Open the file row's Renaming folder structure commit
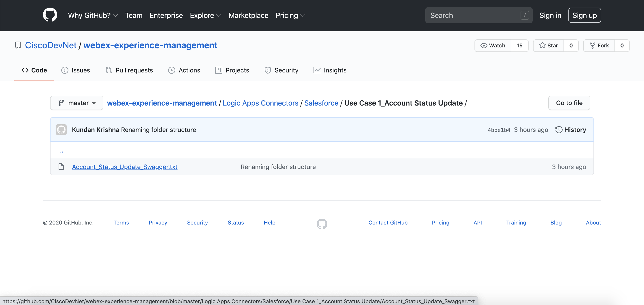 (x=278, y=167)
